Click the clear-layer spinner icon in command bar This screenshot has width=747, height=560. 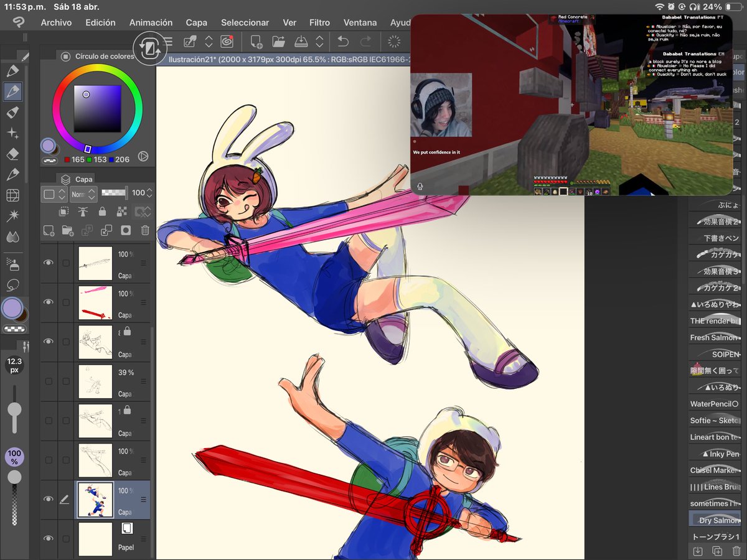[394, 42]
